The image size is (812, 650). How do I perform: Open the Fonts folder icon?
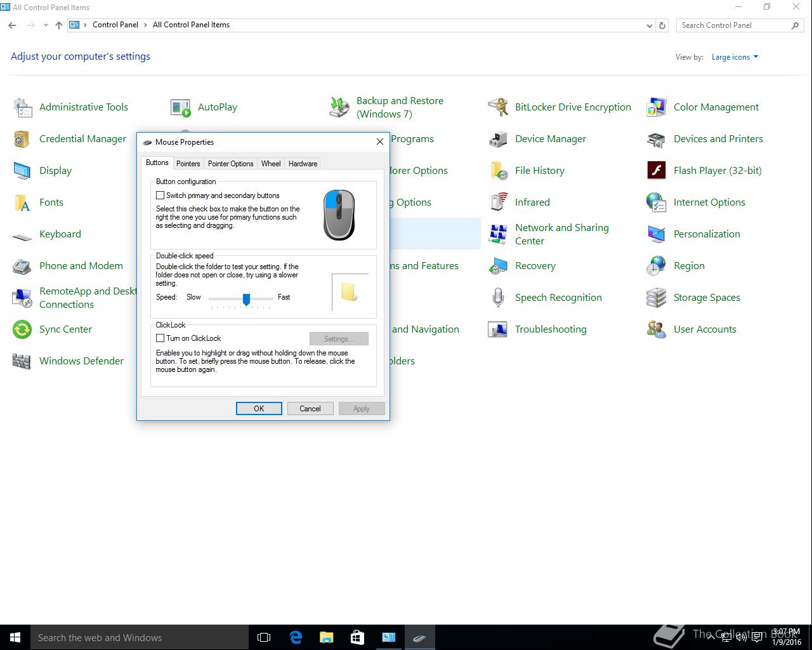tap(22, 202)
